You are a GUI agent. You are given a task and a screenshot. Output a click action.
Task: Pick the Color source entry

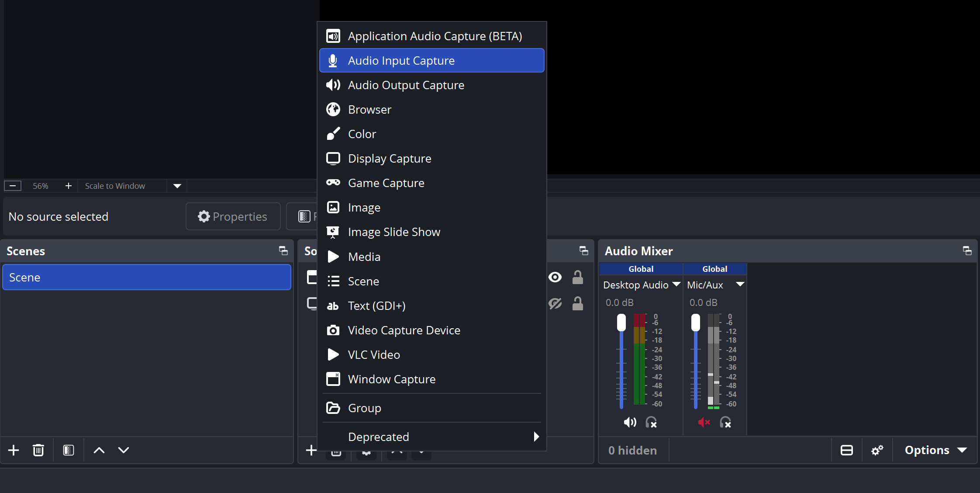[x=431, y=134]
